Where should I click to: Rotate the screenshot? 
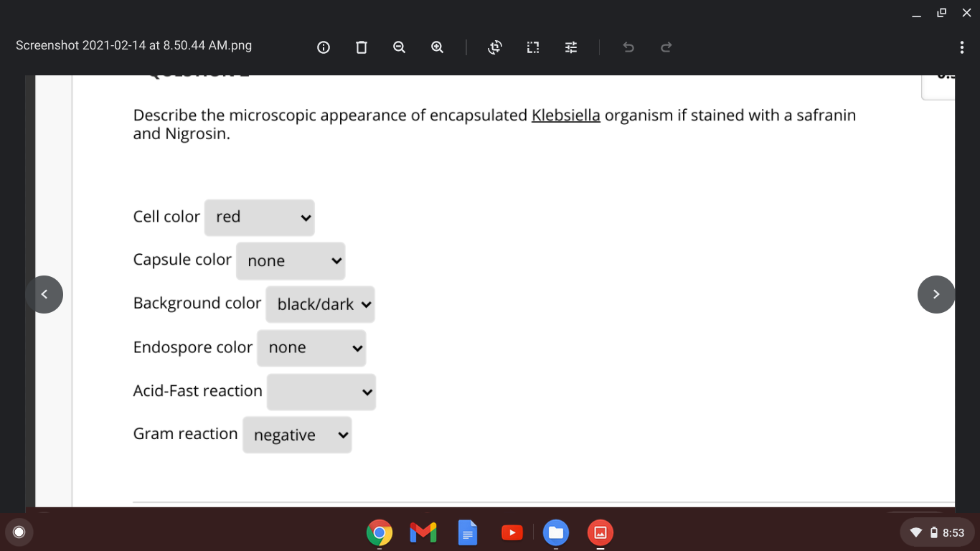coord(494,47)
